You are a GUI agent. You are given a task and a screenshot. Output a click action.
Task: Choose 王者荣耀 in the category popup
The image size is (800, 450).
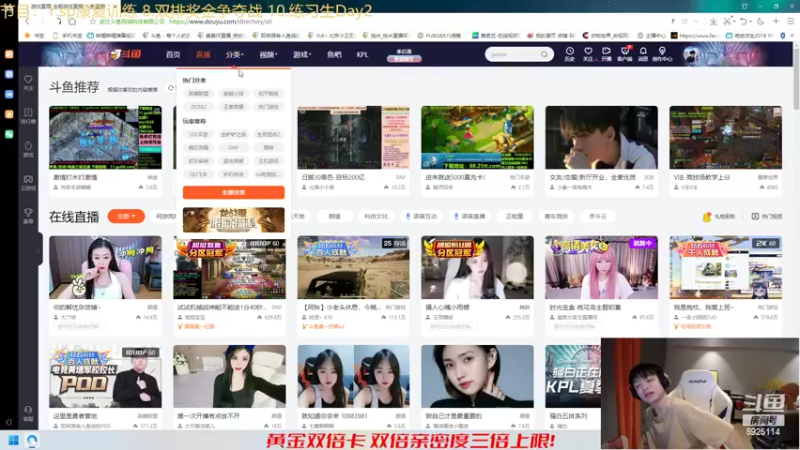[233, 107]
